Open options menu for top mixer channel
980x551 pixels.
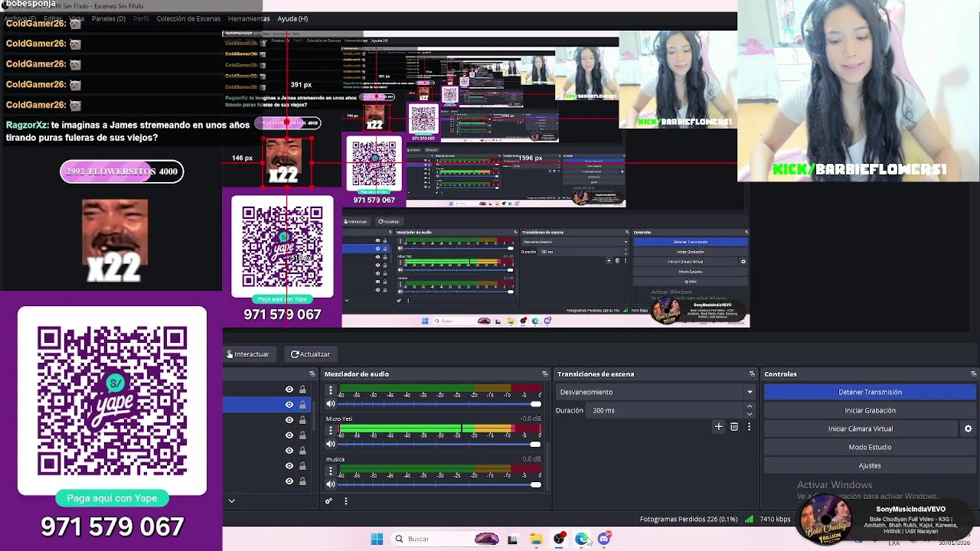tap(331, 390)
